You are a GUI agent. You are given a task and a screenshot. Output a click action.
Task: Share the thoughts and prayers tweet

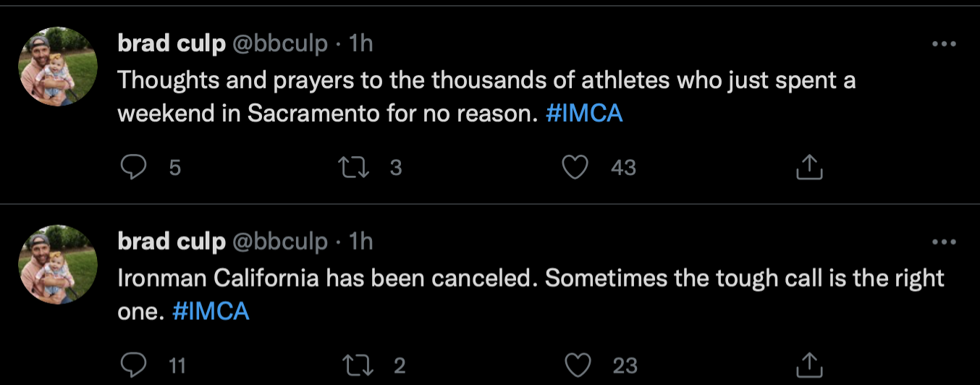click(809, 168)
